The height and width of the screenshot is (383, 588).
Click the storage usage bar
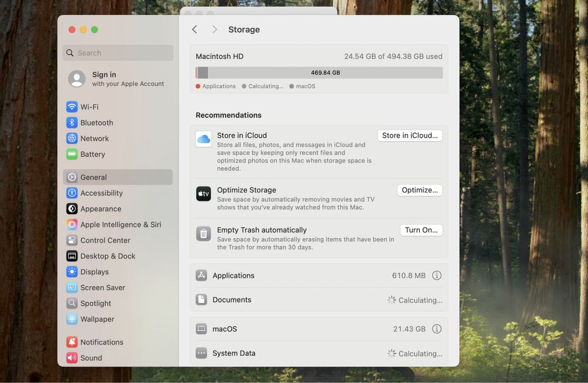(x=319, y=72)
